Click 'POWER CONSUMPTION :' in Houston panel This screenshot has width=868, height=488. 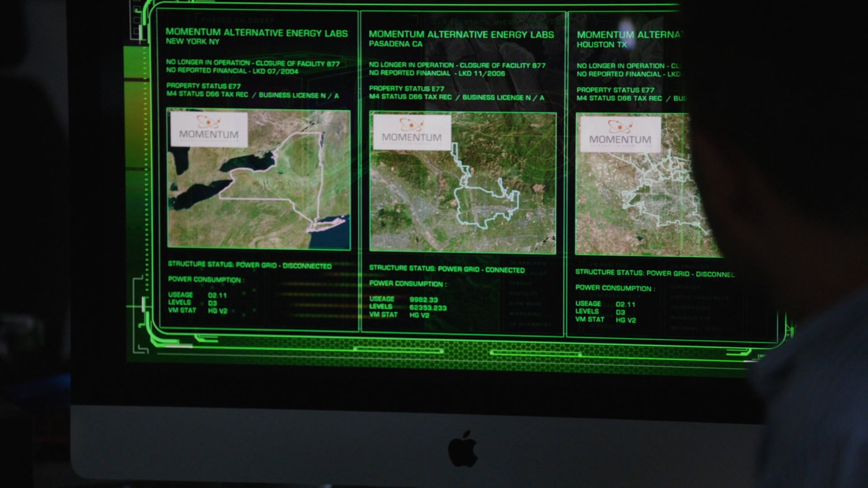[x=615, y=288]
